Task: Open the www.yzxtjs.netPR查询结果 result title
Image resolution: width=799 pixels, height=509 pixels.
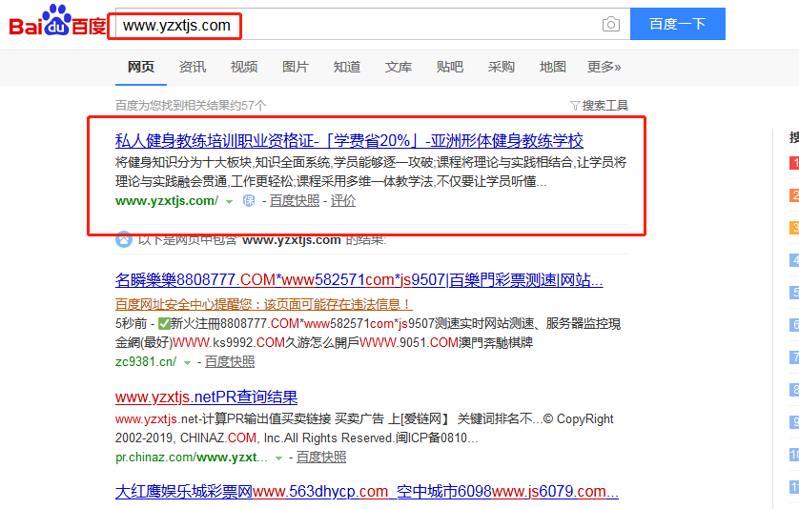Action: point(206,397)
